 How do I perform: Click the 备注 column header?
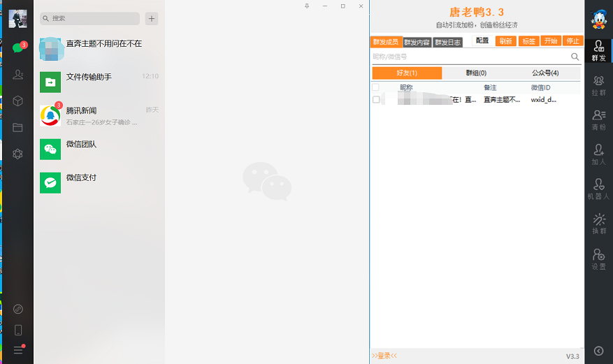point(490,87)
